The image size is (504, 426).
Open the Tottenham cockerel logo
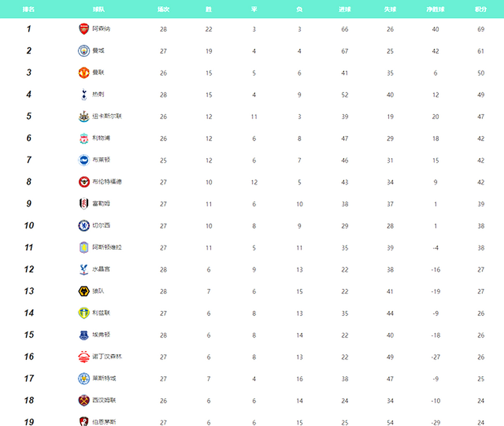coord(84,95)
